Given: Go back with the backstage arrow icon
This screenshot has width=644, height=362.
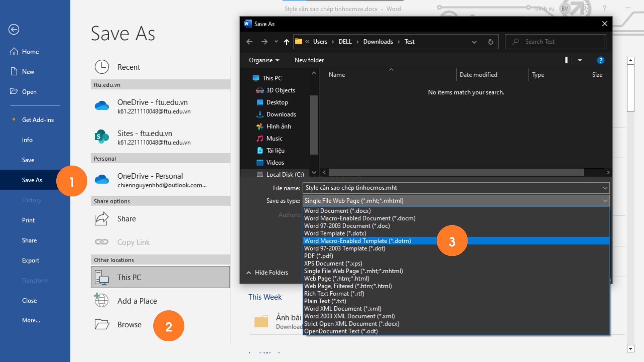Looking at the screenshot, I should (x=14, y=29).
